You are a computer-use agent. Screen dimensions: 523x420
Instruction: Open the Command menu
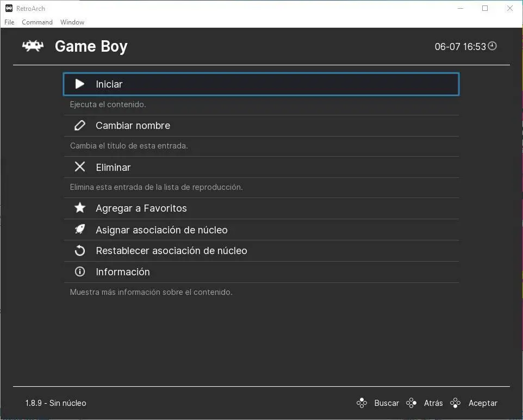click(x=37, y=22)
